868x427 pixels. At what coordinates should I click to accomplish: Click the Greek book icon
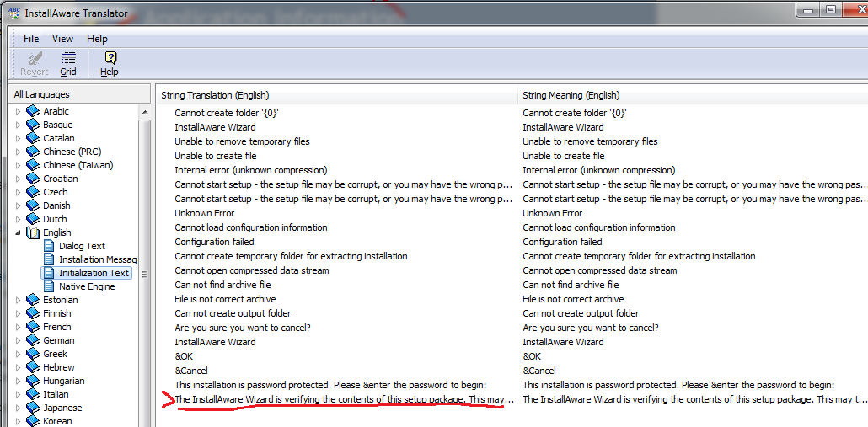point(33,354)
